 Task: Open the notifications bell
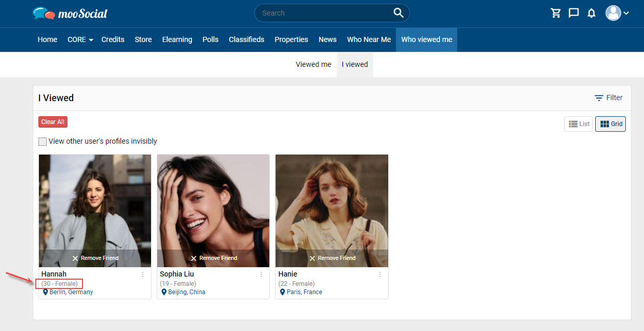(591, 13)
